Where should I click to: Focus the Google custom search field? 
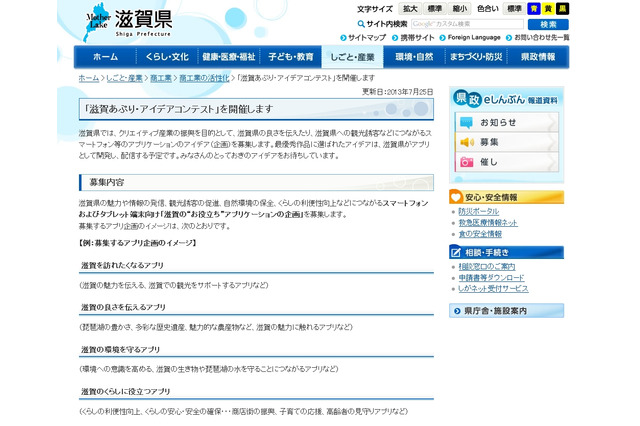tap(467, 24)
